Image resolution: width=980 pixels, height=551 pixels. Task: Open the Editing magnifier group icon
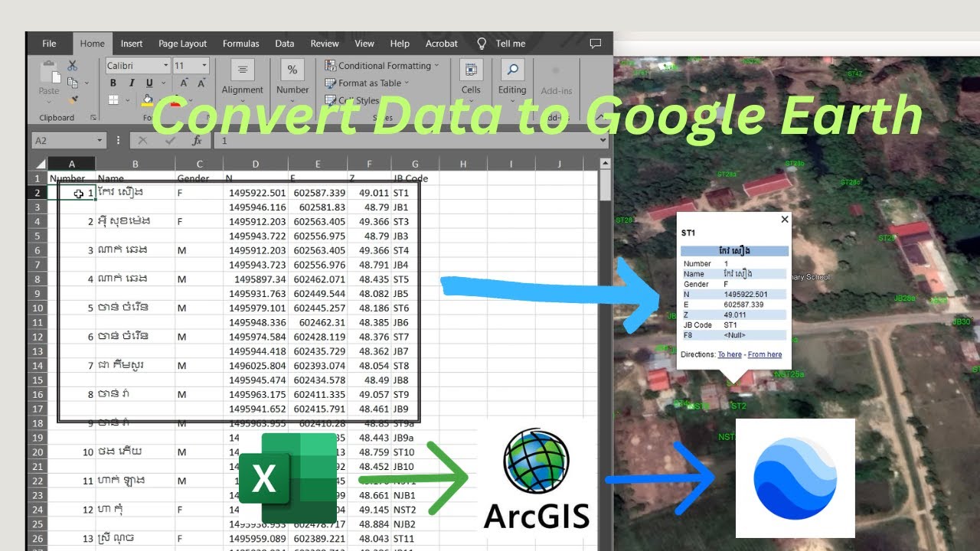[x=512, y=70]
